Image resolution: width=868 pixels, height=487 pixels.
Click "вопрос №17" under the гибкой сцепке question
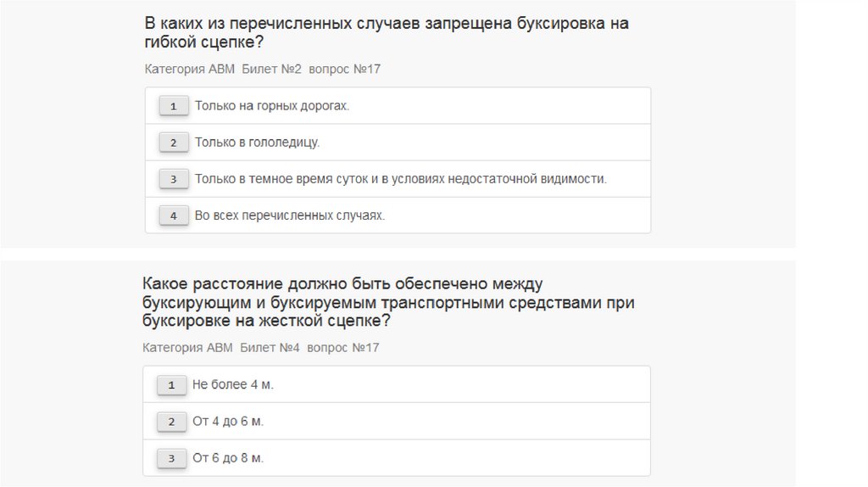point(345,69)
